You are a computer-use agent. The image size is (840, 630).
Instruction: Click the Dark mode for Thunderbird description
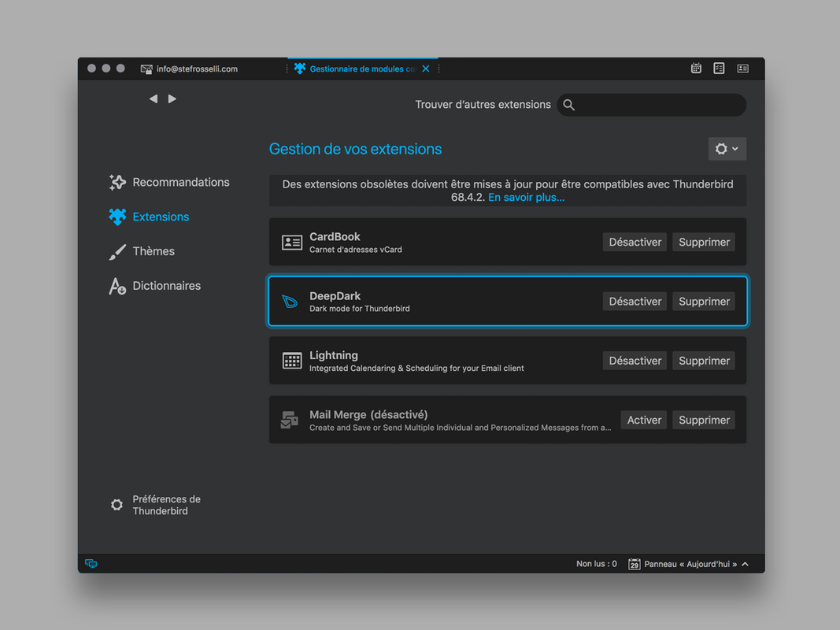(360, 309)
